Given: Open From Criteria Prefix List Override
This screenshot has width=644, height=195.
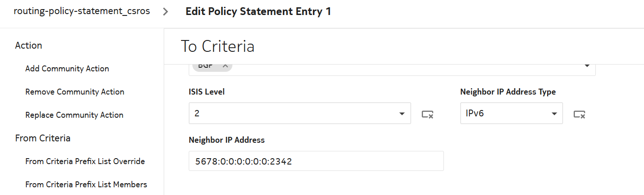Looking at the screenshot, I should 85,161.
